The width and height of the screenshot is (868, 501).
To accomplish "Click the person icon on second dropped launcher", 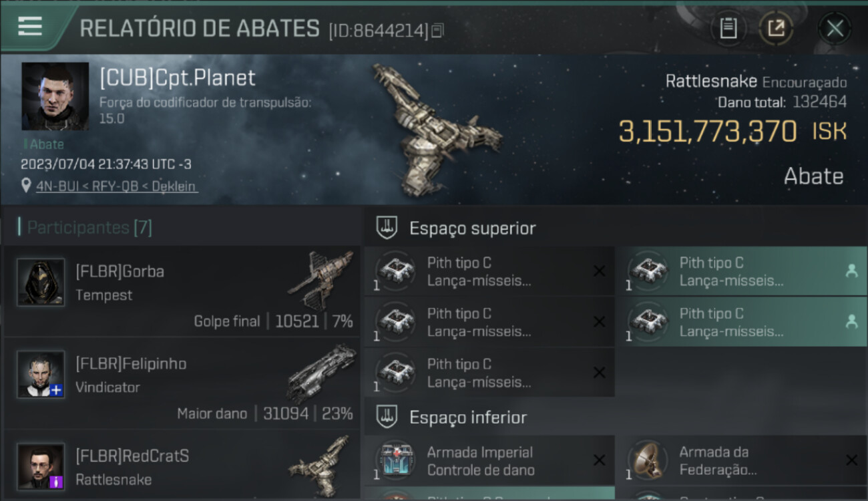I will click(851, 321).
